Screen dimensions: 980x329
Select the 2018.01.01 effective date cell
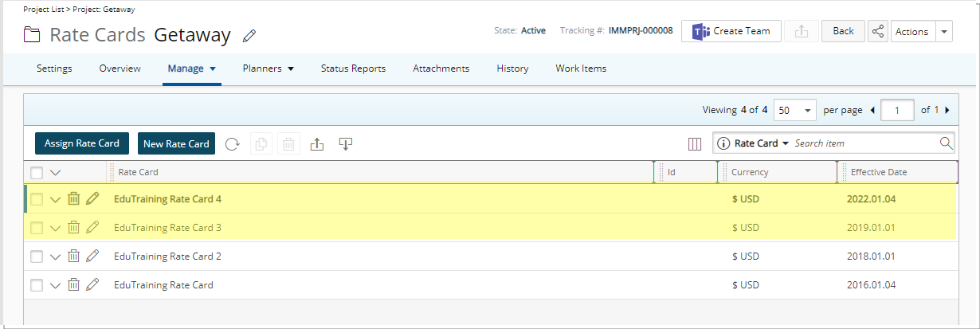pyautogui.click(x=871, y=257)
